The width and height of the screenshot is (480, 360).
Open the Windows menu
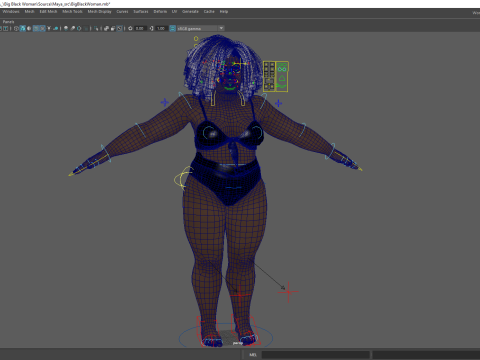click(x=11, y=11)
